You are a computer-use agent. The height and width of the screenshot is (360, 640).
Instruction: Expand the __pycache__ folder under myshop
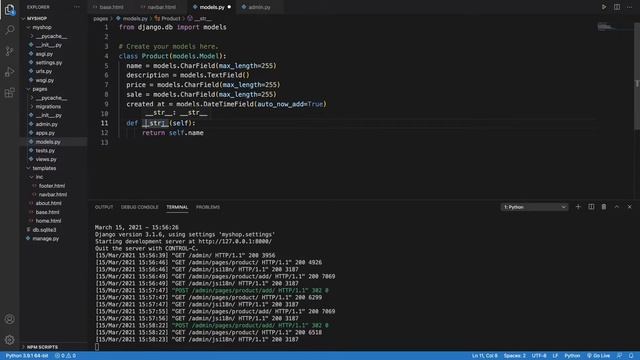click(x=50, y=36)
